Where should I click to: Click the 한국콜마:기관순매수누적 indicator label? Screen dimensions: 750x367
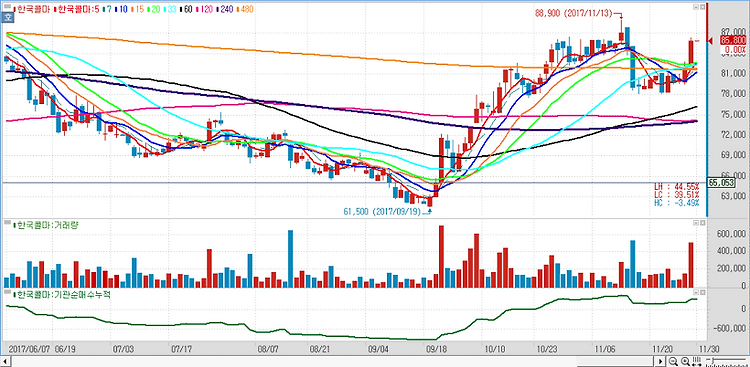62,294
